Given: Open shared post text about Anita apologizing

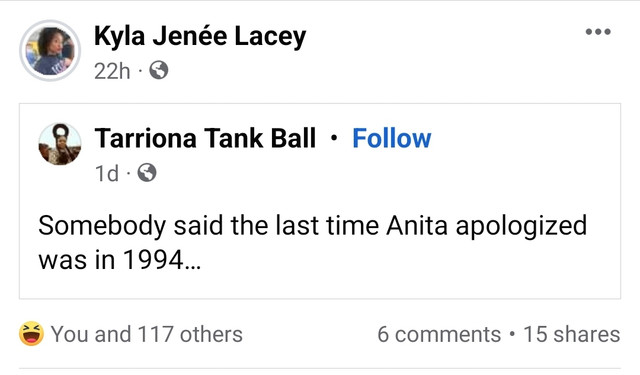Looking at the screenshot, I should [312, 242].
